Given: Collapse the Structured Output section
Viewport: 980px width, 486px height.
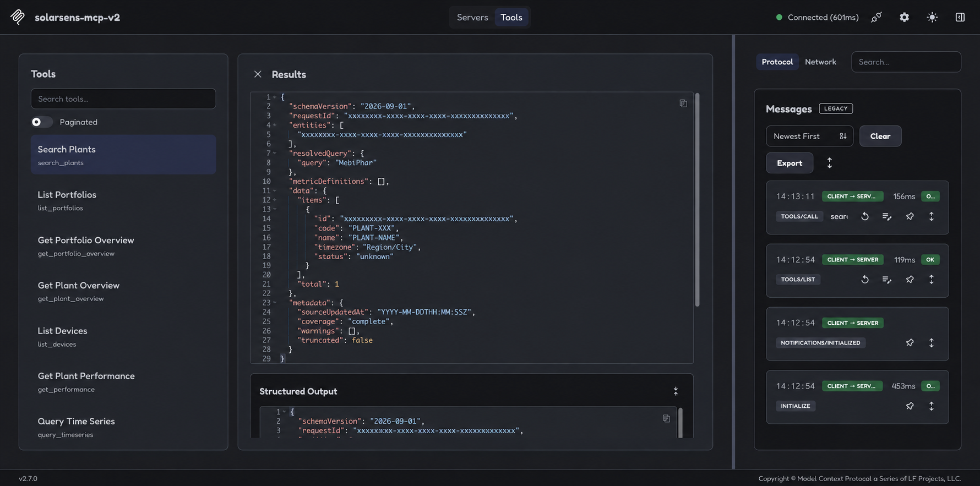Looking at the screenshot, I should tap(676, 391).
